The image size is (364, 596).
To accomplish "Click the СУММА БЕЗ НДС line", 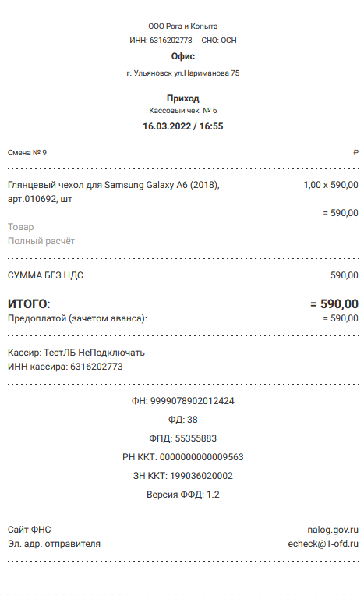I will pos(182,275).
